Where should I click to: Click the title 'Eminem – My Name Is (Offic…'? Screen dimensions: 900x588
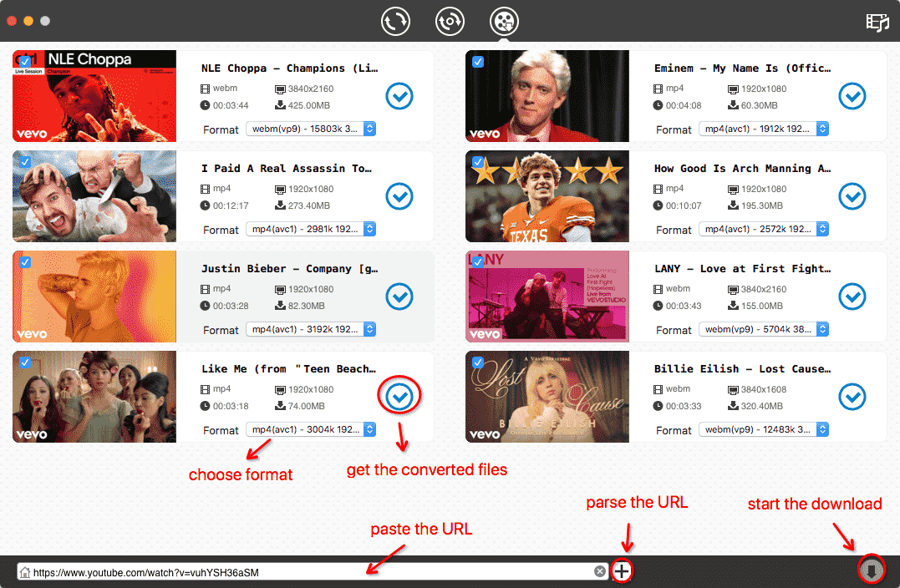click(743, 68)
